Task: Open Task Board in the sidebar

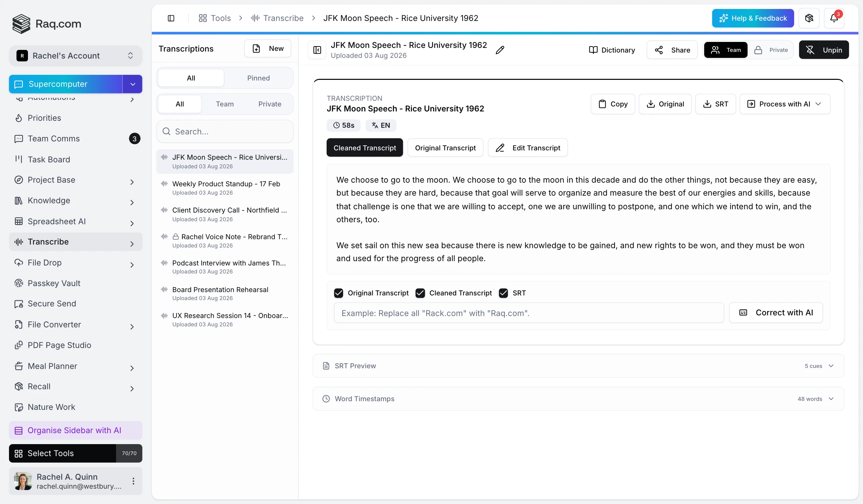Action: point(75,159)
